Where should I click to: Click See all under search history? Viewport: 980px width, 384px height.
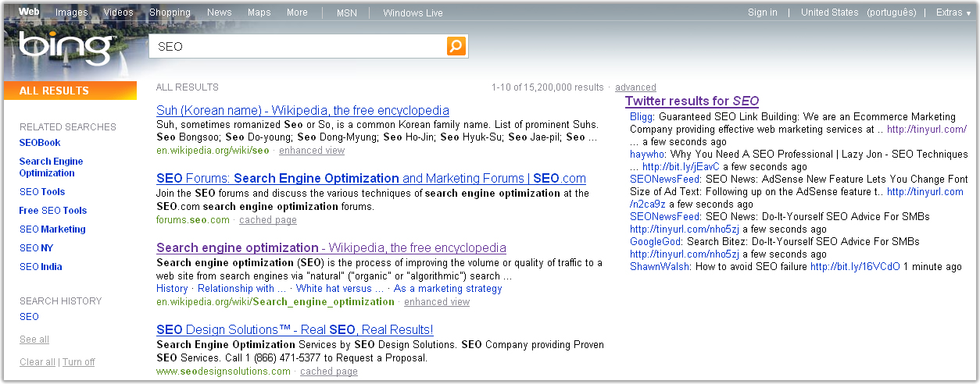[34, 340]
